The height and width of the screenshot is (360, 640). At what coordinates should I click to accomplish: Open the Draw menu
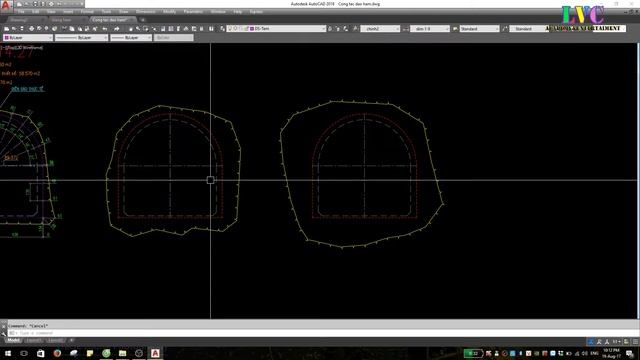pos(123,12)
